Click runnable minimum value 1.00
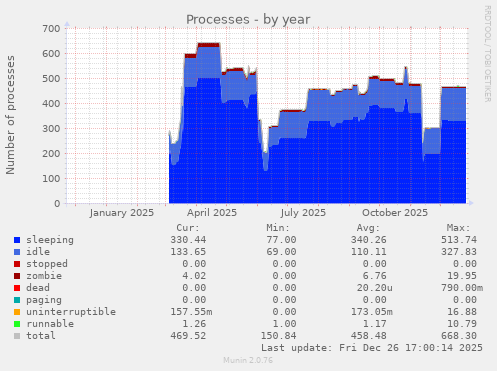 tap(284, 324)
